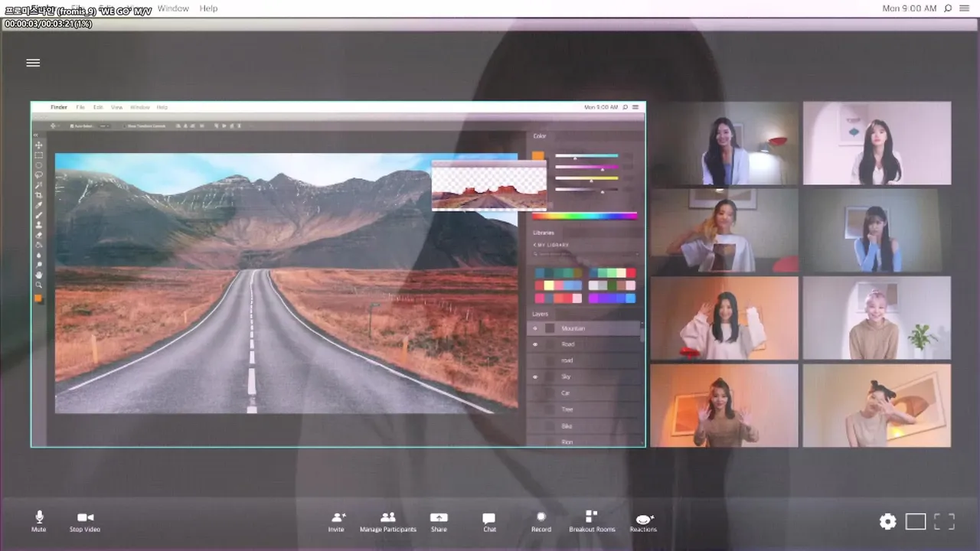The height and width of the screenshot is (551, 980).
Task: Start recording with the Record button
Action: tap(541, 522)
